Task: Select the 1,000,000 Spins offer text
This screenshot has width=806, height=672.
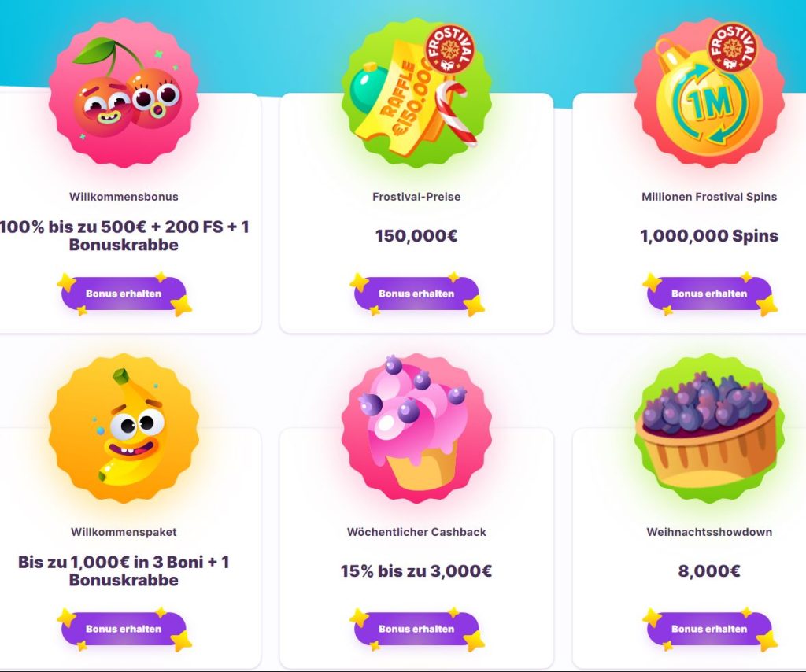Action: coord(709,236)
